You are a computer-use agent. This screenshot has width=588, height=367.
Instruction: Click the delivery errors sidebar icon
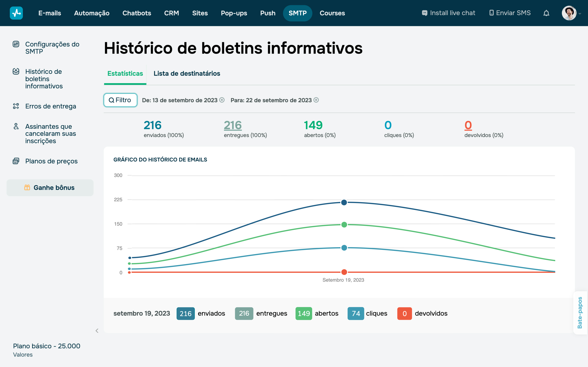click(16, 106)
